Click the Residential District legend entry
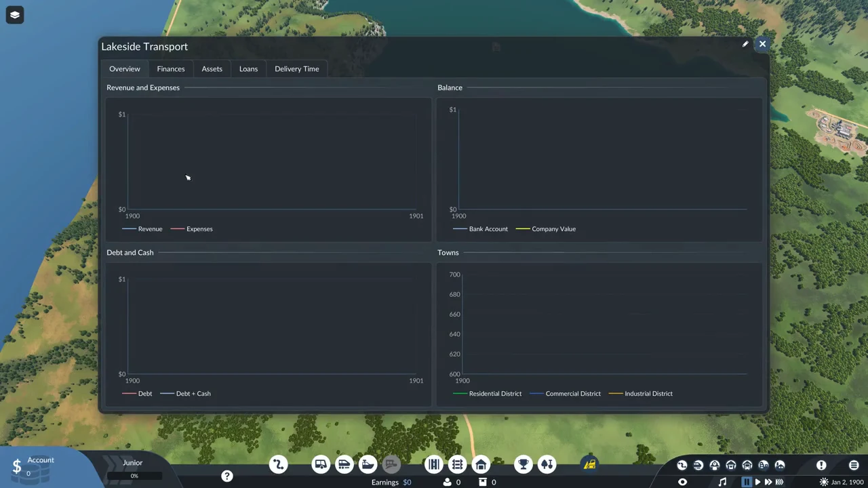This screenshot has width=868, height=488. click(488, 394)
